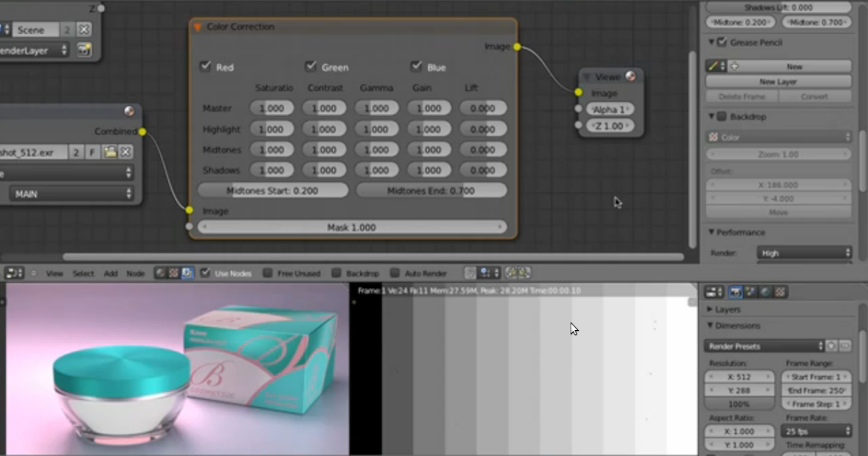Open the Add menu
Screen dimensions: 868x456
pos(110,273)
